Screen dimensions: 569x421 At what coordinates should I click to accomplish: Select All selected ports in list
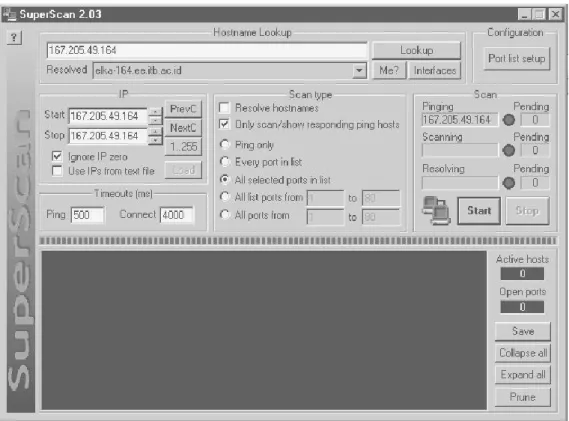tap(225, 179)
